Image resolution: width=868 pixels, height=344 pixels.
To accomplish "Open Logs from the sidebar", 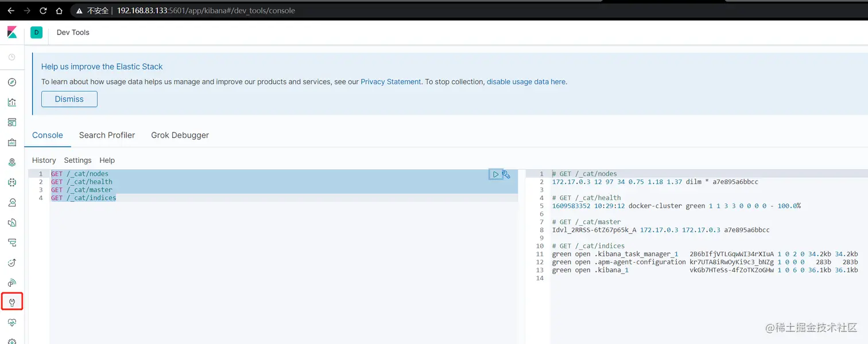I will 12,222.
